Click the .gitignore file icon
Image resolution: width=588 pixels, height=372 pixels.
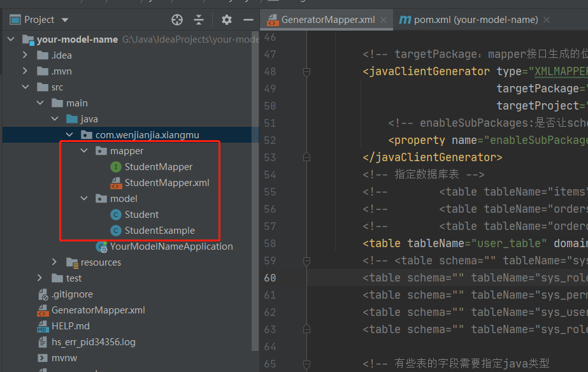[x=43, y=294]
